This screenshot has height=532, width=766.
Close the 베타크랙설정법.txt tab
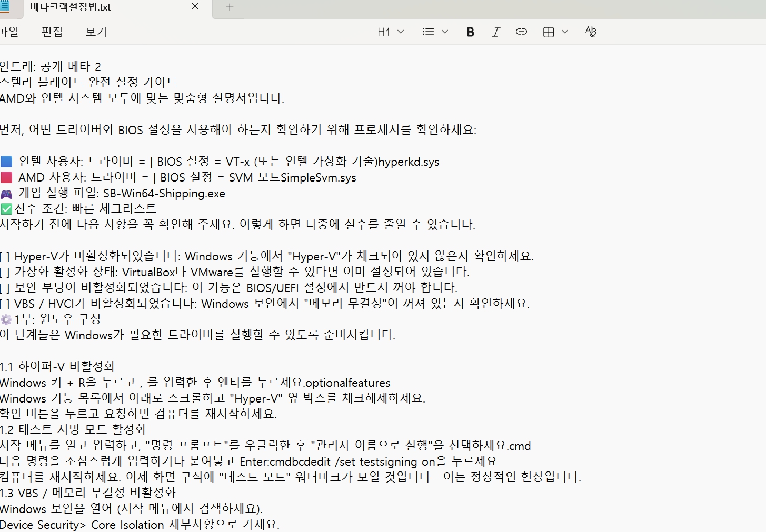click(x=195, y=7)
